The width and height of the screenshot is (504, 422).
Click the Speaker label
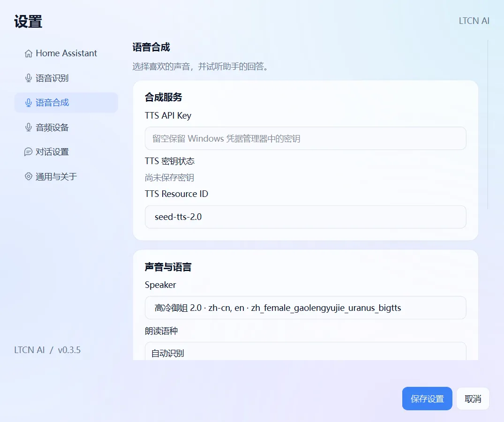(x=160, y=285)
